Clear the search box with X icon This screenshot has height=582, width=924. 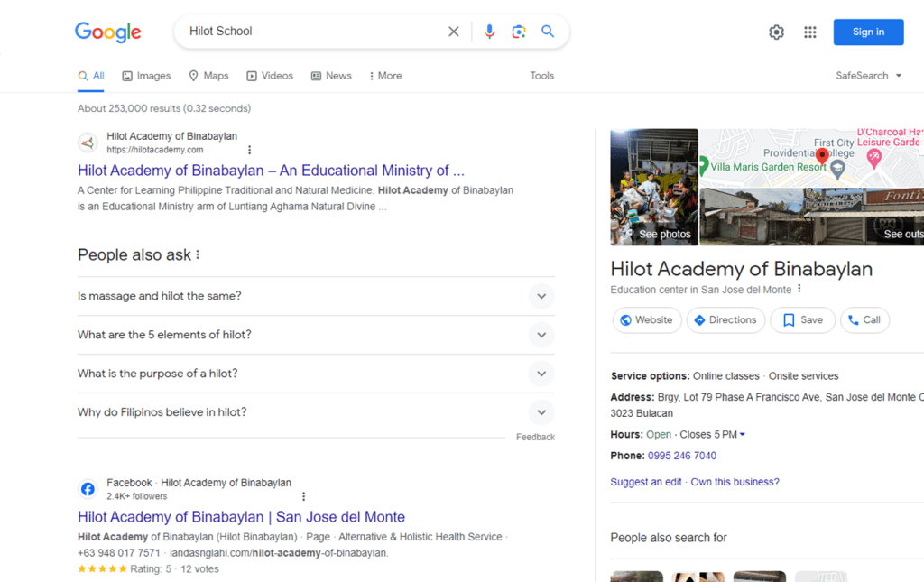click(x=454, y=32)
